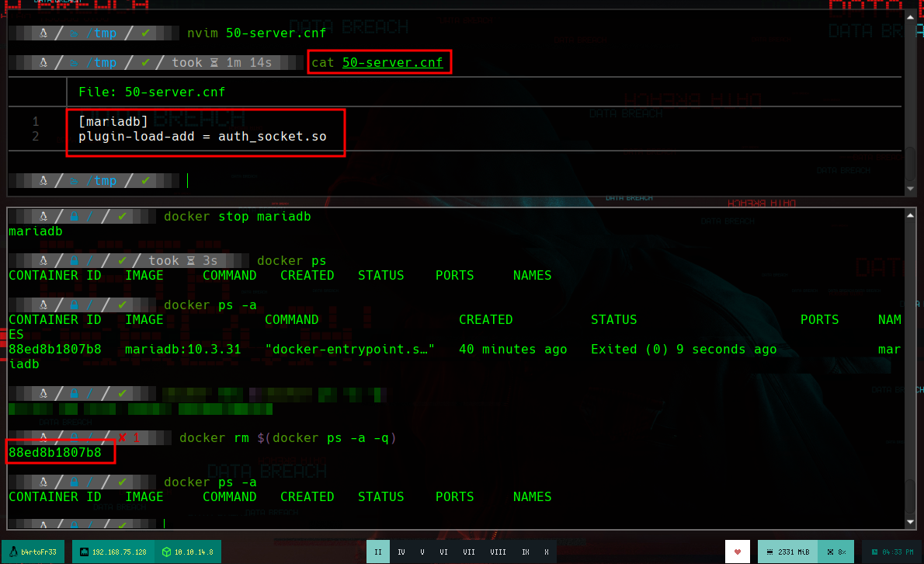Switch to workspace IX
Image resolution: width=924 pixels, height=564 pixels.
pos(525,552)
